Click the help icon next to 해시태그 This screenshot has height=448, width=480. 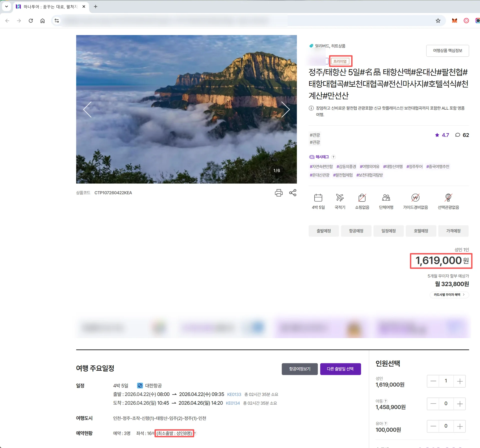(x=333, y=157)
